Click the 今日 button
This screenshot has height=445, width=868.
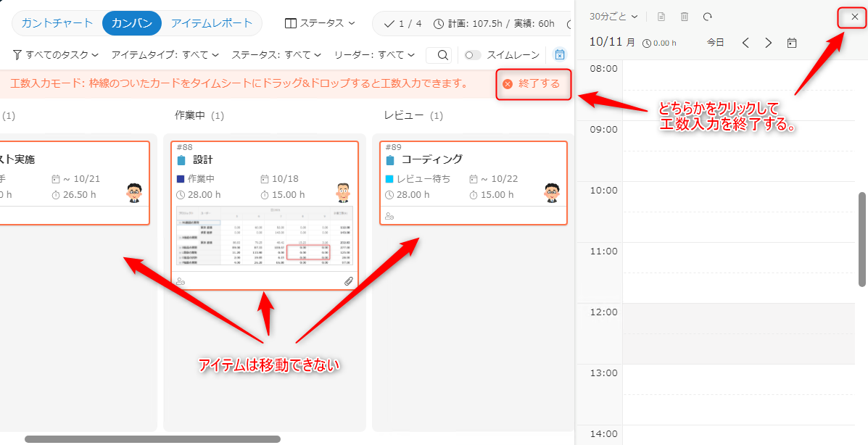coord(715,43)
